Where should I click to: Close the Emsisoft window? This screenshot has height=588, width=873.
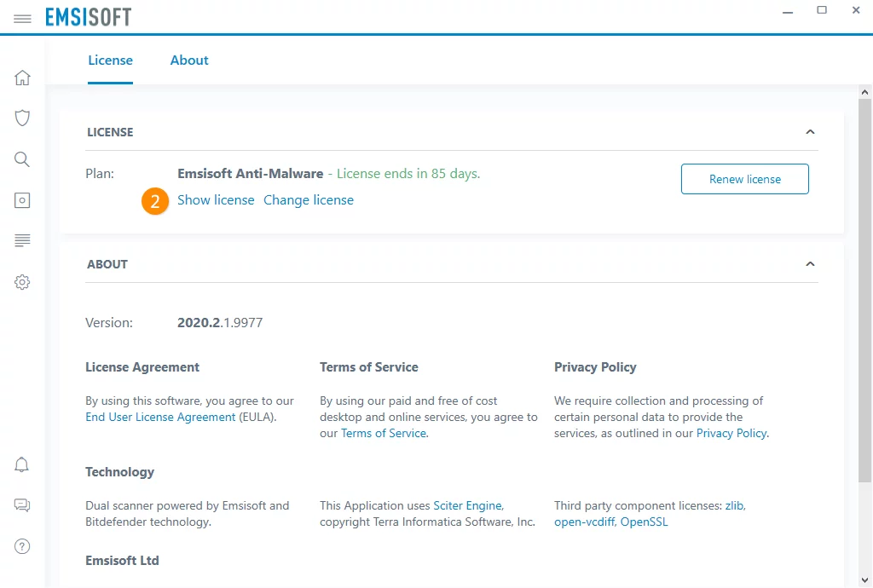[856, 10]
